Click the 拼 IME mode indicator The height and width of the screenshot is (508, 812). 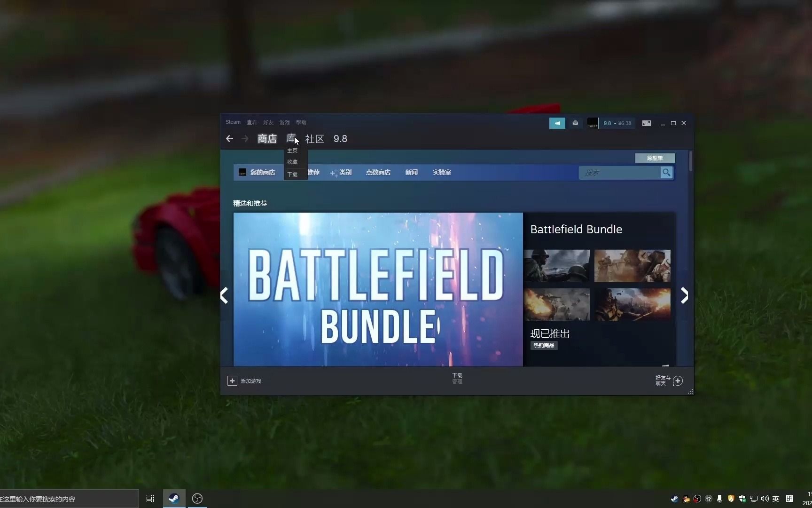tap(789, 499)
